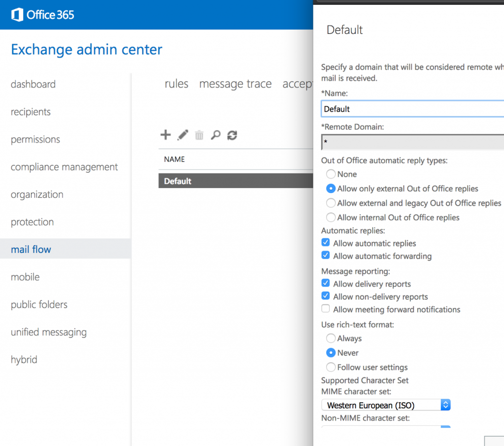Click the Remote Domain field with asterisk
Screen dimensions: 504x446
pos(412,142)
